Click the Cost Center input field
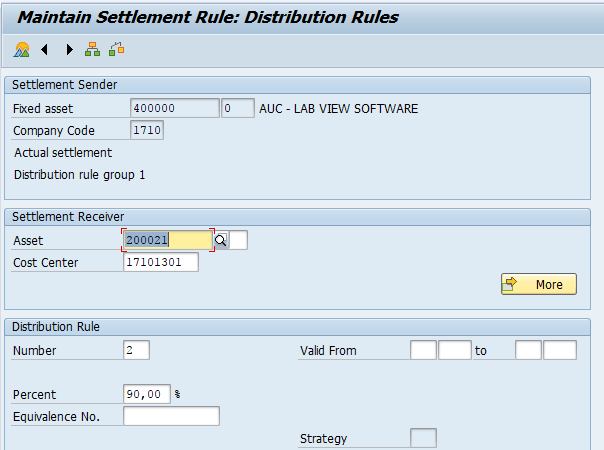The width and height of the screenshot is (604, 450). (x=160, y=262)
